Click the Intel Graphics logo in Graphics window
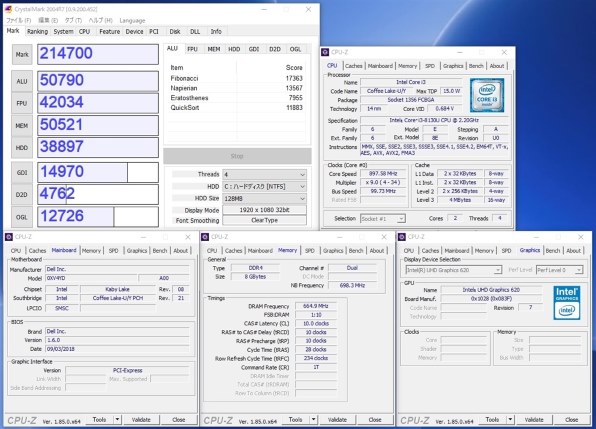 tap(566, 302)
